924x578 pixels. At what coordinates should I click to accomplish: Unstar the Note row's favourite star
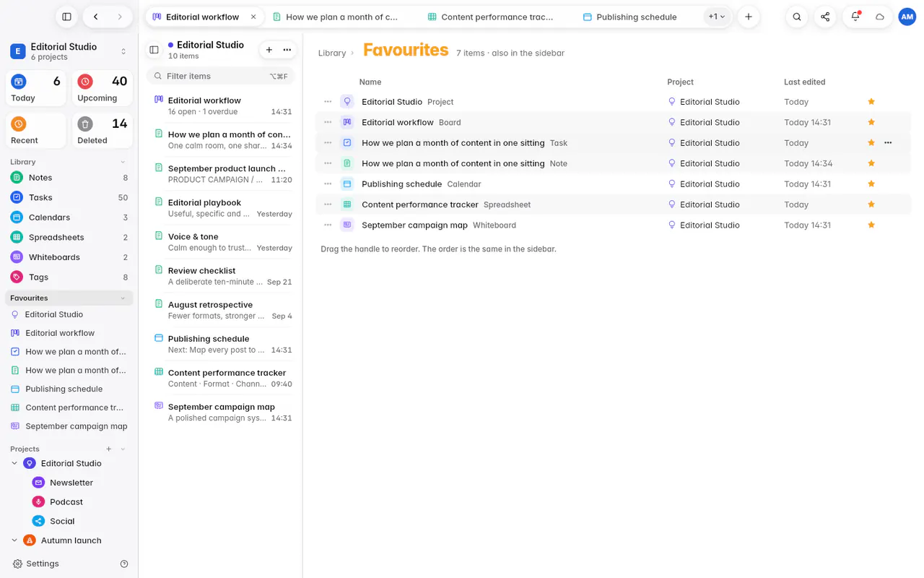871,163
